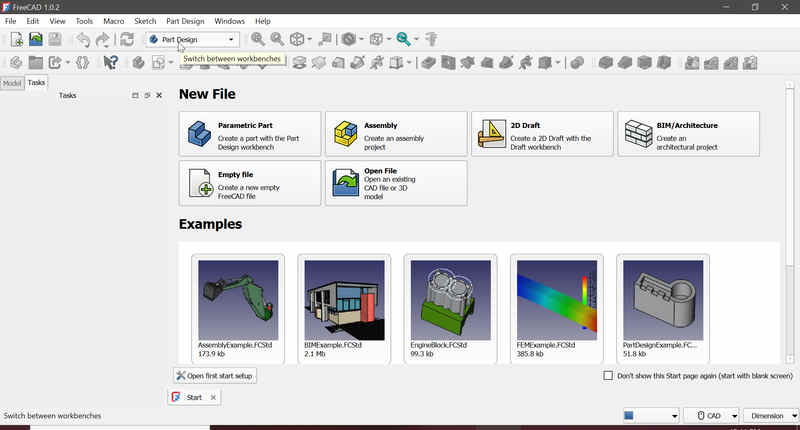
Task: Open the File menu
Action: tap(11, 21)
